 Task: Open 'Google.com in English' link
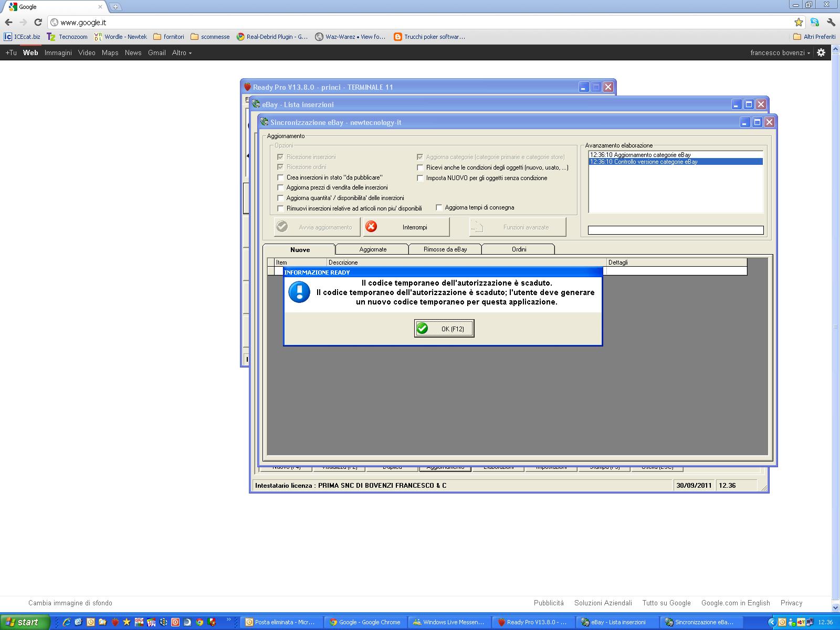point(736,603)
